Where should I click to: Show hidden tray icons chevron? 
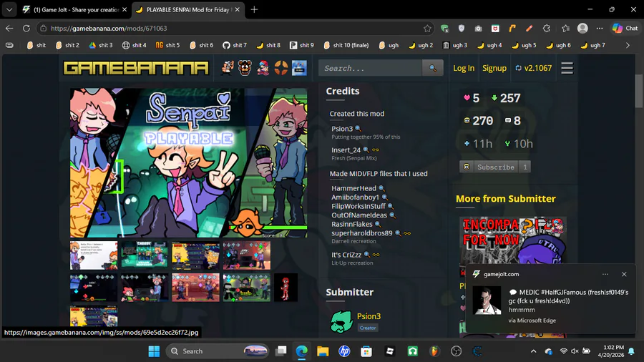(533, 351)
